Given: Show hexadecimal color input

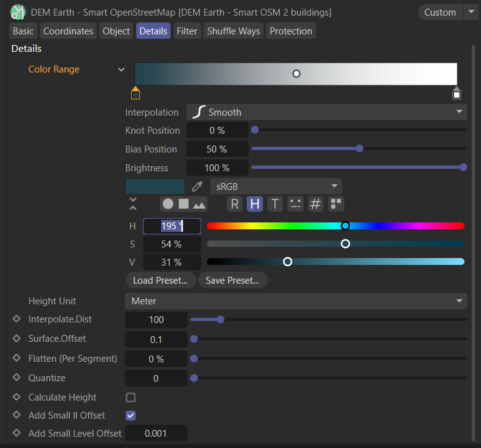Looking at the screenshot, I should [x=315, y=204].
